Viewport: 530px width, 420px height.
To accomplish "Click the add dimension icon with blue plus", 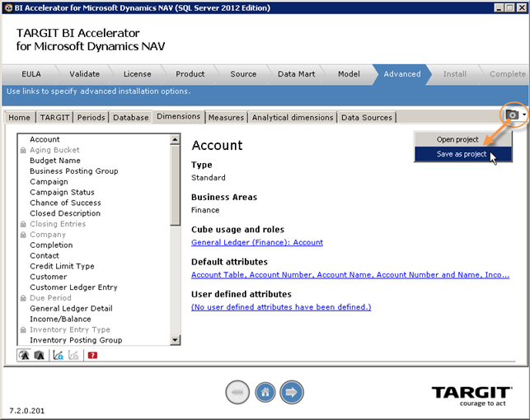I will 59,355.
